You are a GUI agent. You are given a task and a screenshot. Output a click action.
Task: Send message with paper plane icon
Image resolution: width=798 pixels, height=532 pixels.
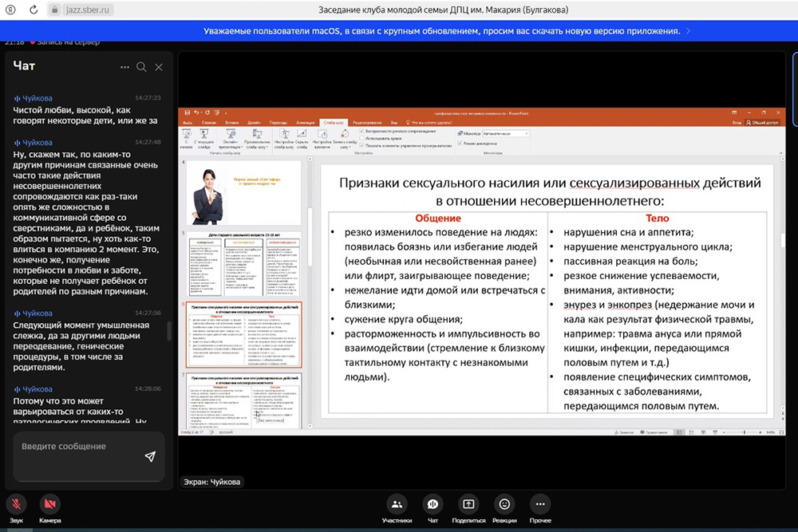(150, 456)
